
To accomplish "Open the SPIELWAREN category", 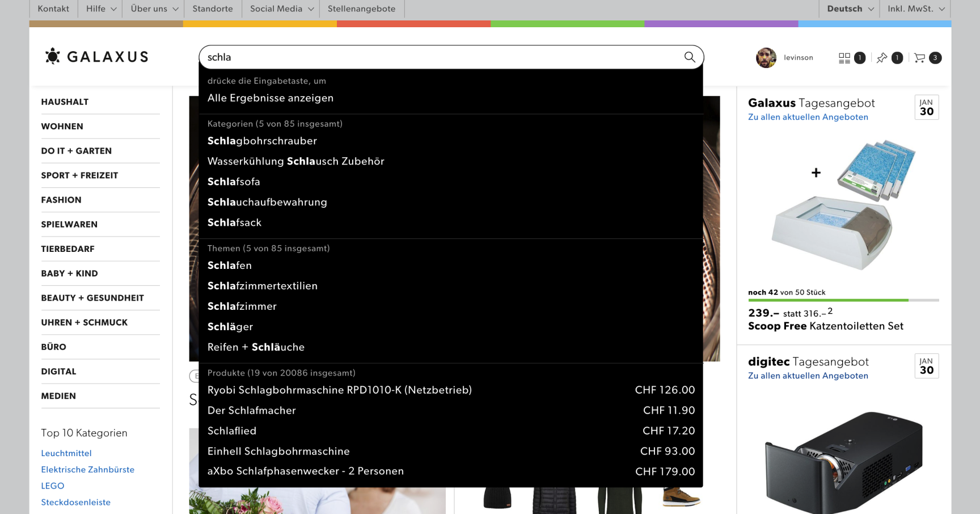I will (x=69, y=224).
